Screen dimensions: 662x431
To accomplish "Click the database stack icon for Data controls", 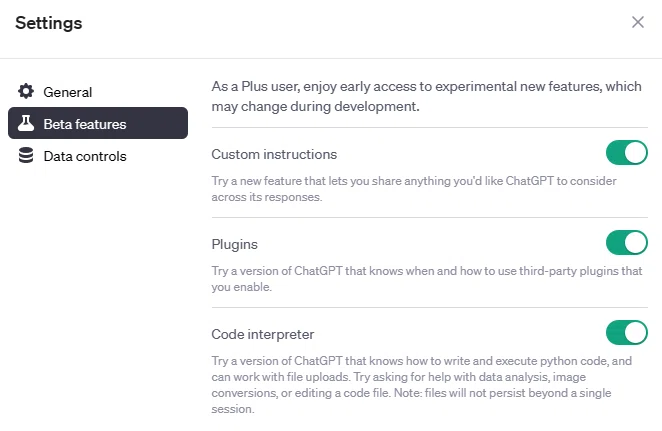I will (26, 155).
